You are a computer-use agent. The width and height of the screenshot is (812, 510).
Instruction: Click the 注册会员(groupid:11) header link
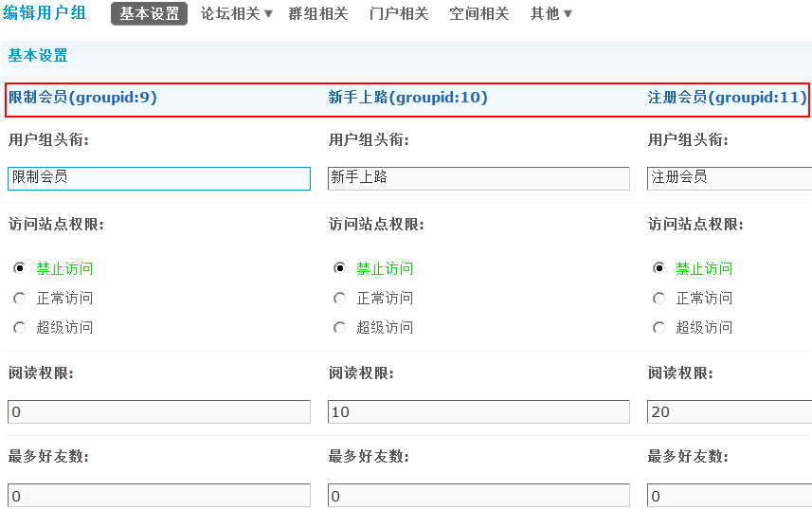pyautogui.click(x=727, y=98)
